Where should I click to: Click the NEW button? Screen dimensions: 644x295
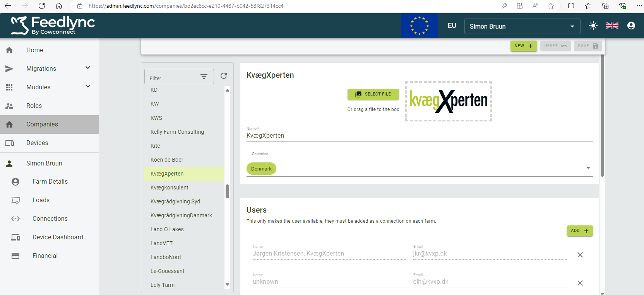(x=524, y=46)
